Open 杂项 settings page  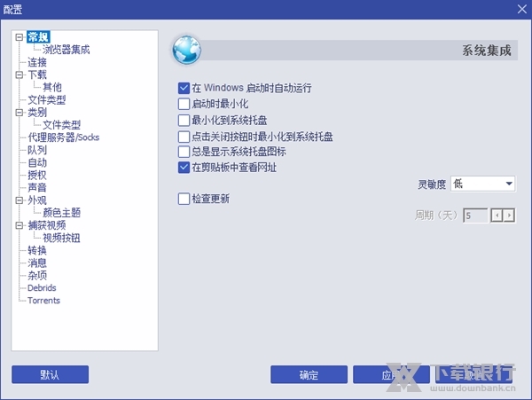click(x=37, y=276)
